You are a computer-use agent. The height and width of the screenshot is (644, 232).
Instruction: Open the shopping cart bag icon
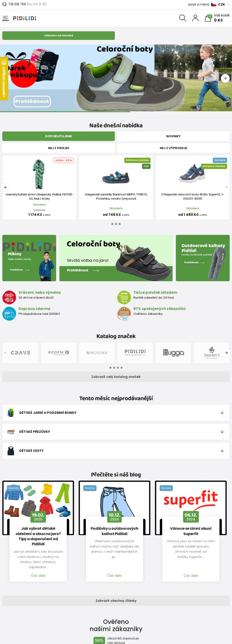point(208,18)
